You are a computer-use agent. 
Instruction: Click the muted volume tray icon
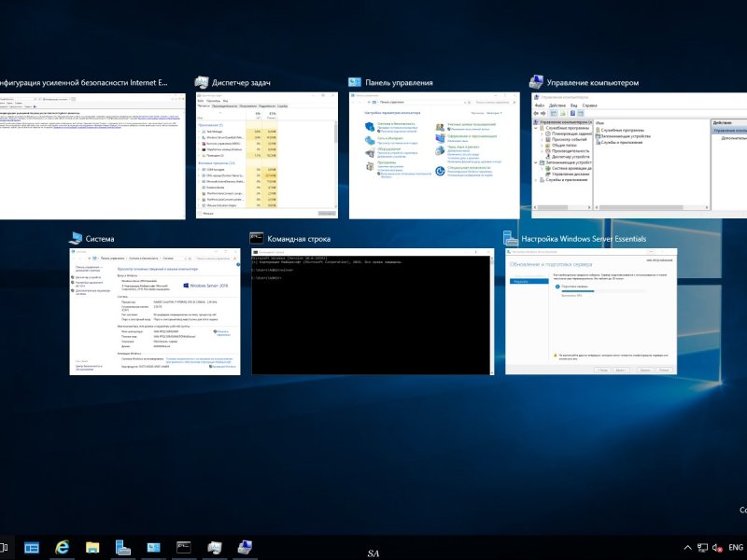717,548
